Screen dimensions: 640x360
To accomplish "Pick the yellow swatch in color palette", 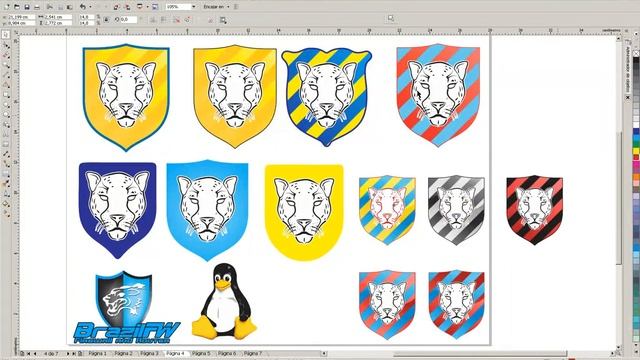I will 636,151.
